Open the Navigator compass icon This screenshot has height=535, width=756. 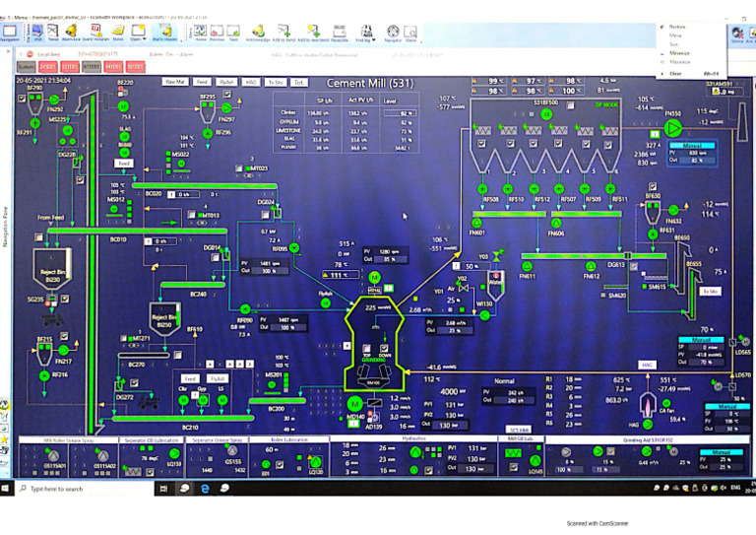coord(393,32)
